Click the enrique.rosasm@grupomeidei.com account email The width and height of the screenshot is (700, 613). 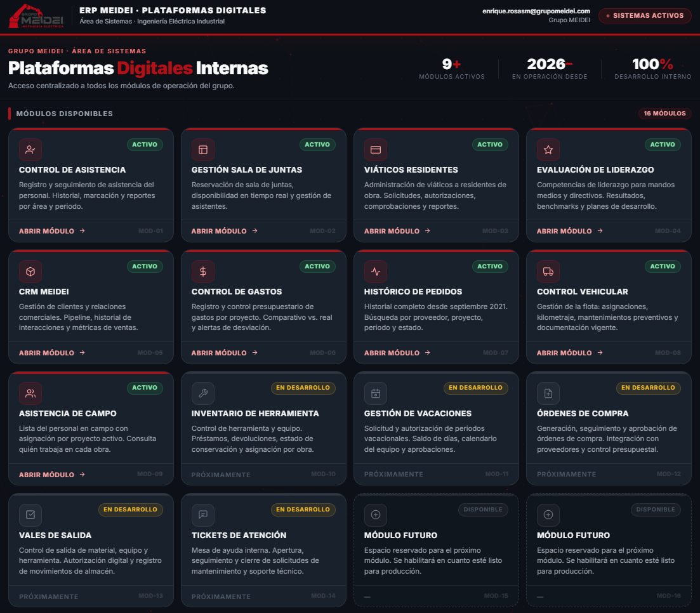(536, 11)
